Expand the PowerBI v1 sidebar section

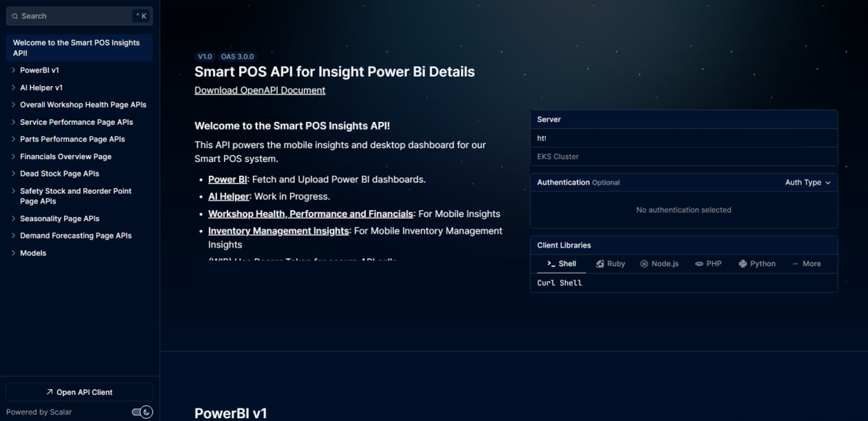tap(14, 70)
